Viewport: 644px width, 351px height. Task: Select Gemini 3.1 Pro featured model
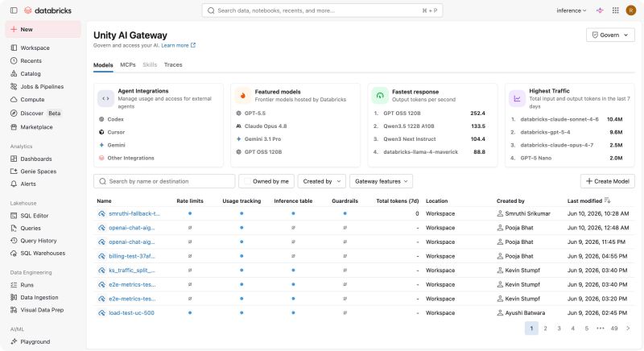(x=258, y=138)
